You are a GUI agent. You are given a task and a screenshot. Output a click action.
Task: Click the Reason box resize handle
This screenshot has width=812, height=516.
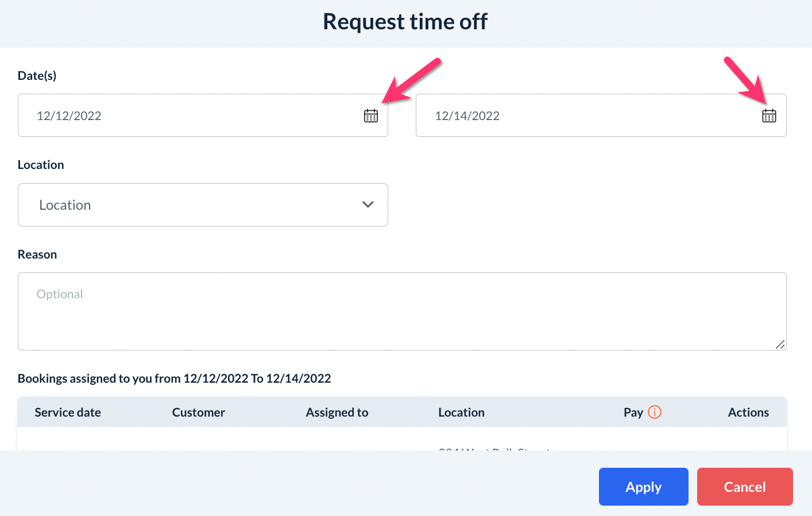coord(780,344)
